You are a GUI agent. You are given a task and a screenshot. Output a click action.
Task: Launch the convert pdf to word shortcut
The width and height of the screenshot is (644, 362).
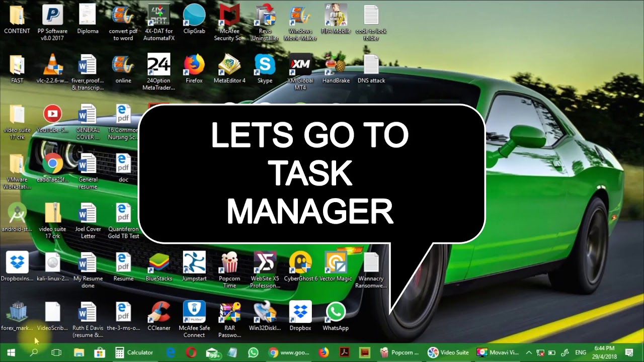[x=123, y=23]
